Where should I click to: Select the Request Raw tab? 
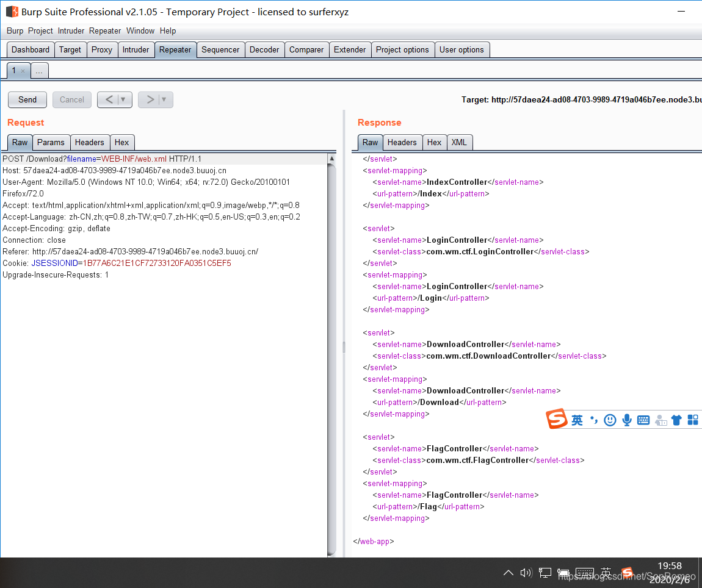20,142
